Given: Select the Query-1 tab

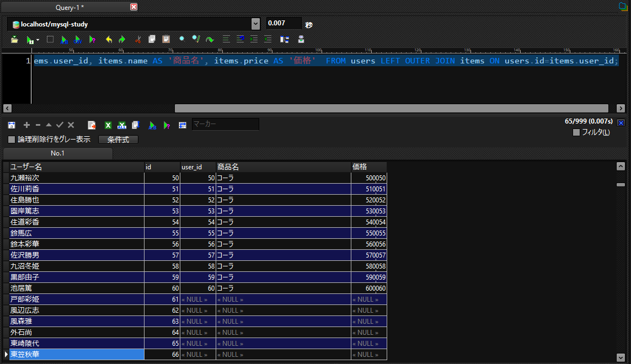Looking at the screenshot, I should [69, 7].
